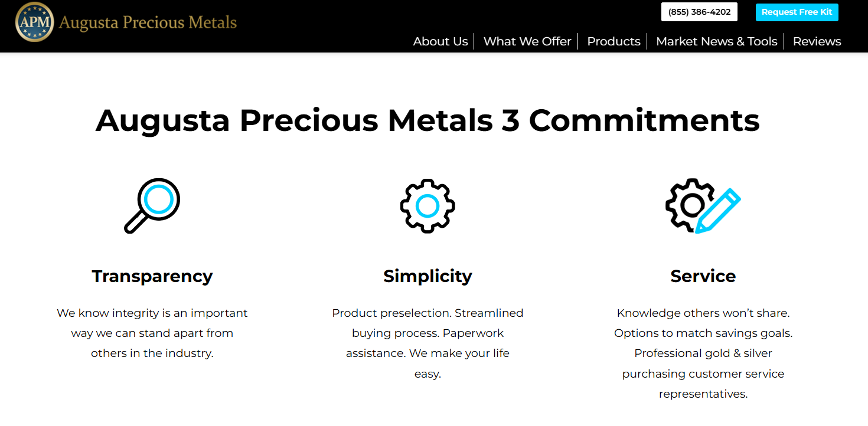Click the Request Free Kit button
Viewport: 868px width, 426px height.
coord(797,12)
